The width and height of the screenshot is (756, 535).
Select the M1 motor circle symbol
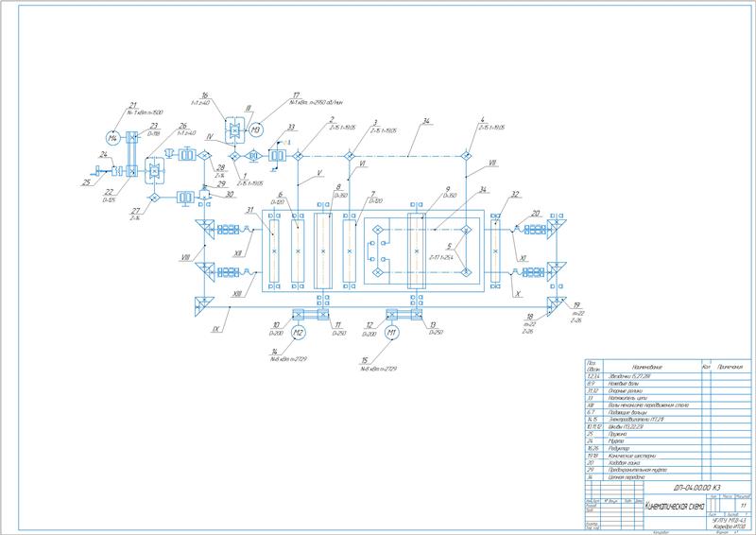pos(391,333)
